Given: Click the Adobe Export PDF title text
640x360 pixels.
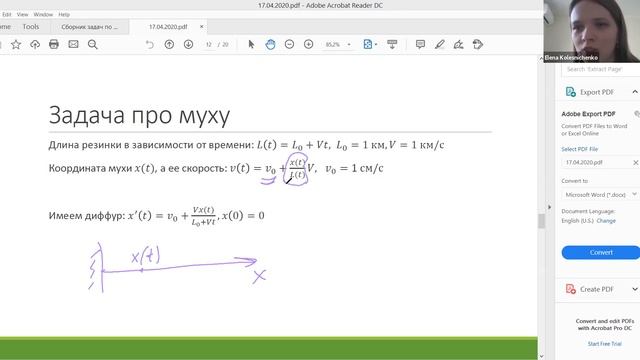Looking at the screenshot, I should [588, 114].
